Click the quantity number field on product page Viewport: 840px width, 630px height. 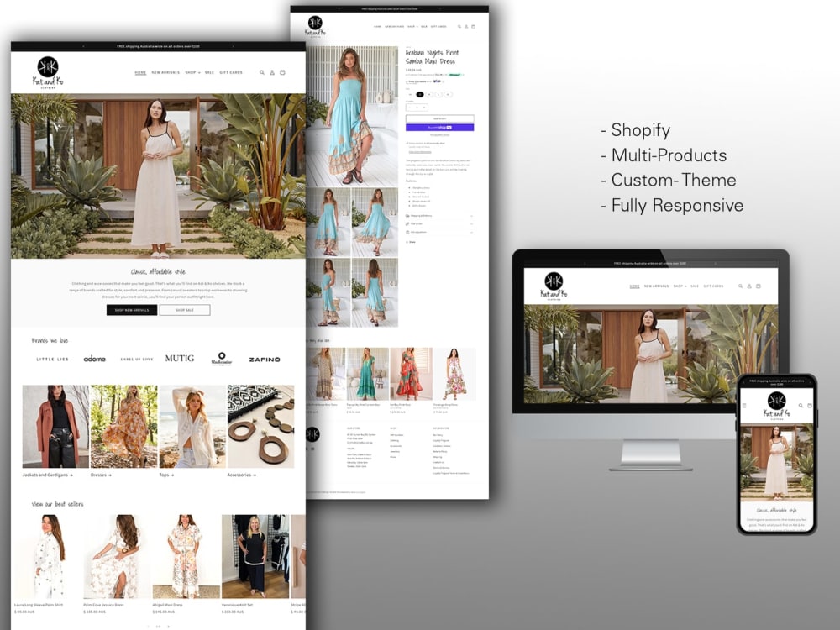point(417,108)
